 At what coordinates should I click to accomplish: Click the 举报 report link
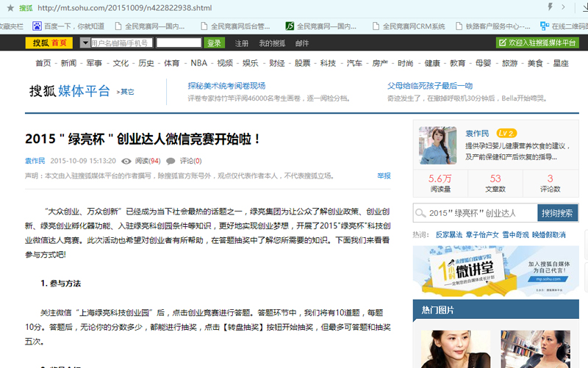point(384,176)
